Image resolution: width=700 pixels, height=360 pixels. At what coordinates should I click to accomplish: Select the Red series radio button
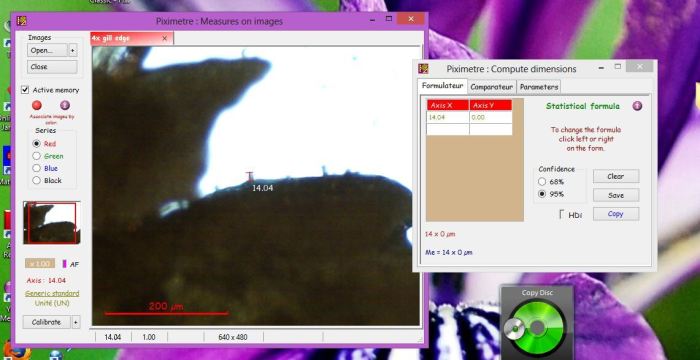[x=37, y=144]
